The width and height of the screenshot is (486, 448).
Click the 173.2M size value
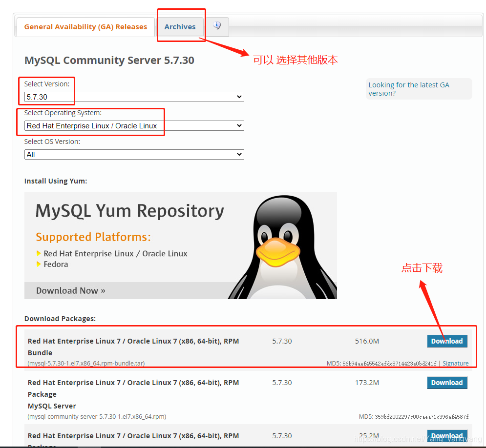(367, 383)
